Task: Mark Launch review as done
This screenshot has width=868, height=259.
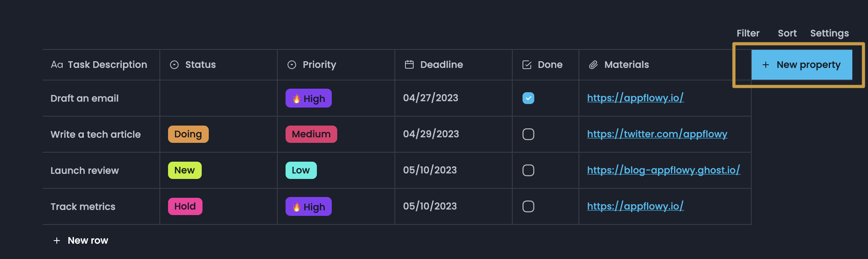Action: point(528,170)
